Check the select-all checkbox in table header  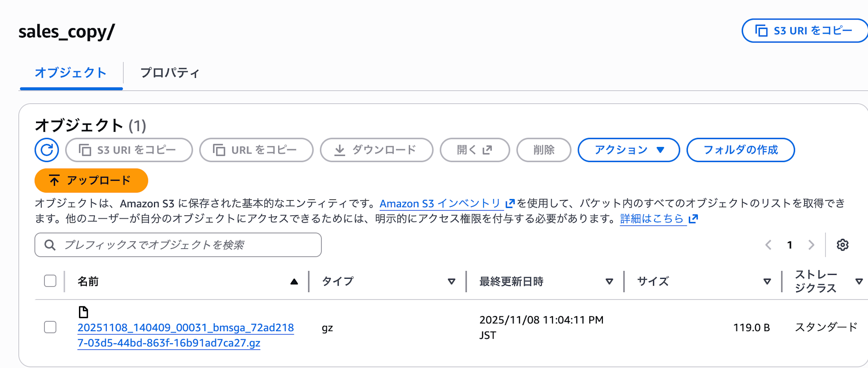[x=50, y=281]
